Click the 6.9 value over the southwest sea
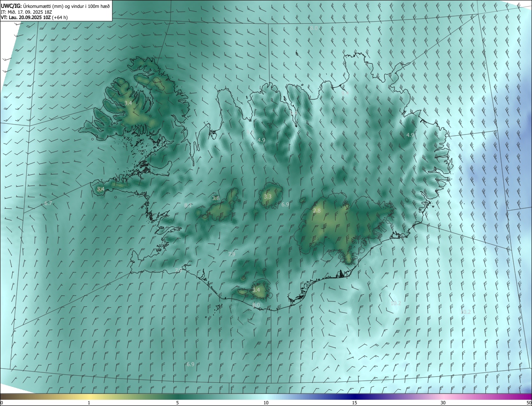Image resolution: width=532 pixels, height=406 pixels. click(x=190, y=364)
